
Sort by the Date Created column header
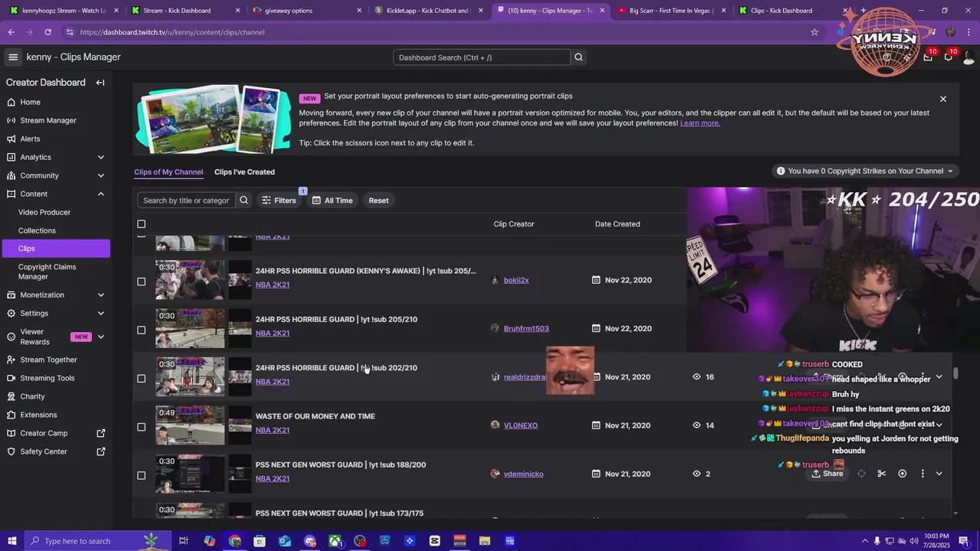point(617,224)
